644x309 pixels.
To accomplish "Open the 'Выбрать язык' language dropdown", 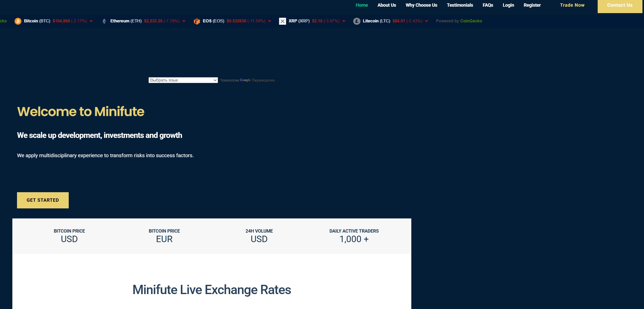I will click(183, 80).
